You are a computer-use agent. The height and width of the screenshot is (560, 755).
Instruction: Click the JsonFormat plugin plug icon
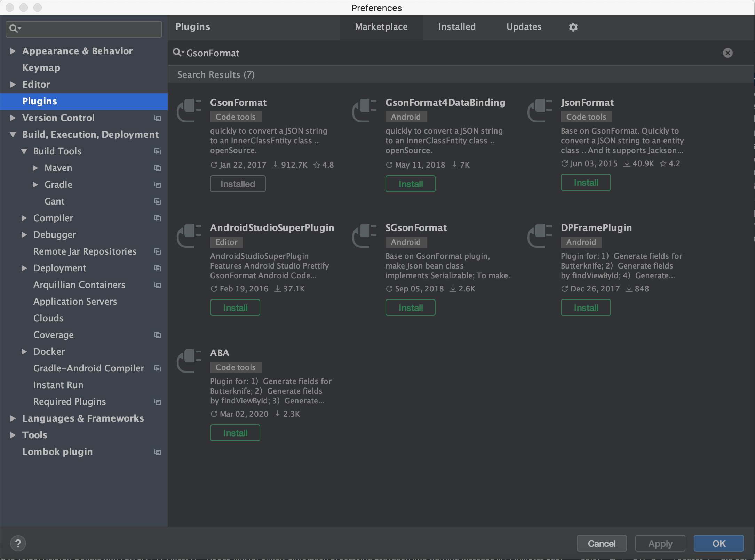540,110
